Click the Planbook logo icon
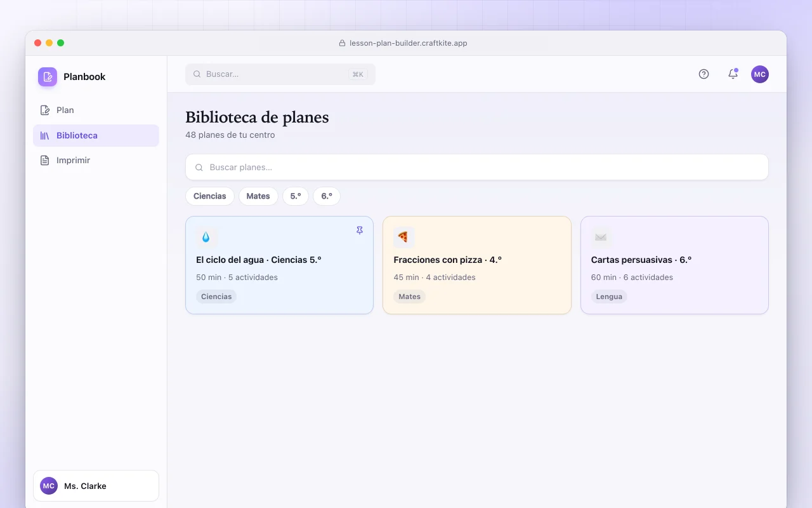 click(48, 77)
